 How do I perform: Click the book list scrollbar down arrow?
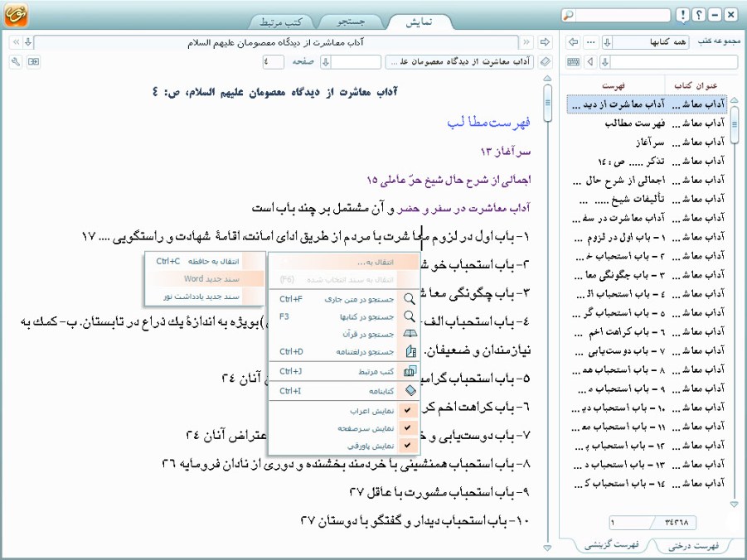tap(734, 504)
